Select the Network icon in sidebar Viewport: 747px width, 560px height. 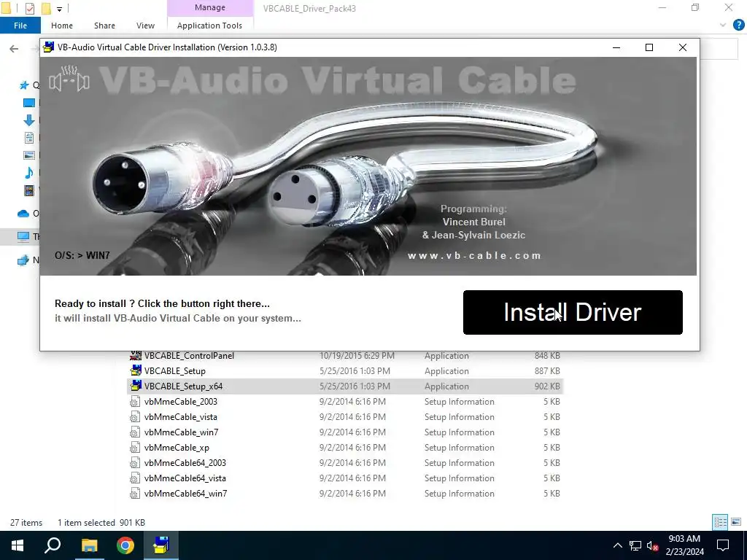click(23, 260)
